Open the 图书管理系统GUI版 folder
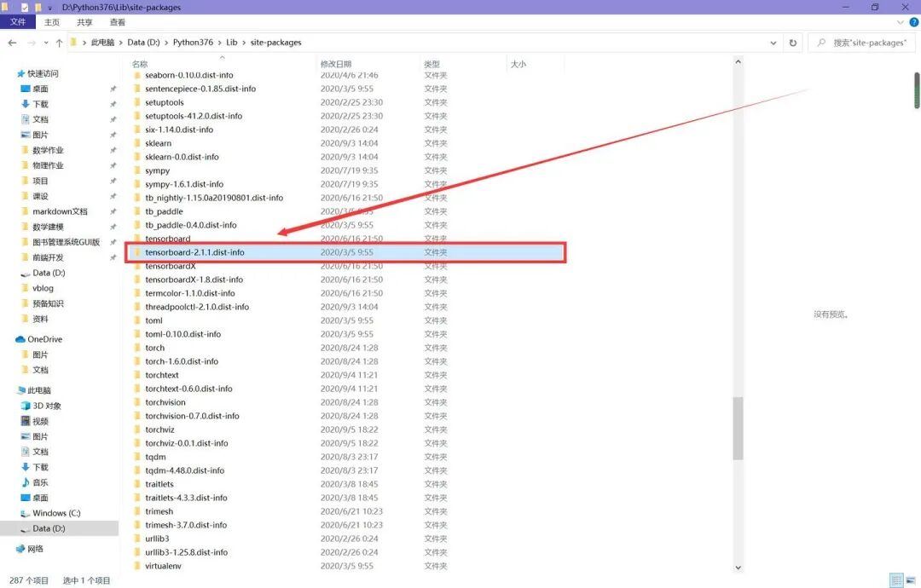The width and height of the screenshot is (921, 588). click(x=66, y=242)
